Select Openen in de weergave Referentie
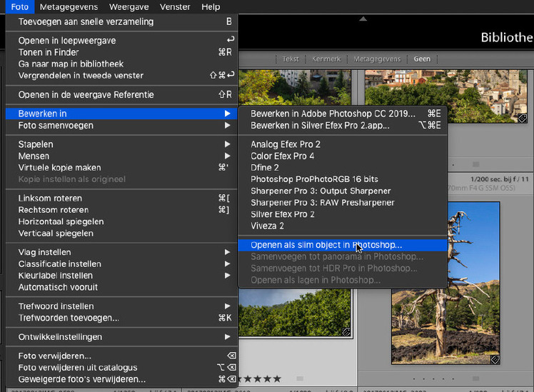The height and width of the screenshot is (392, 534). tap(121, 95)
